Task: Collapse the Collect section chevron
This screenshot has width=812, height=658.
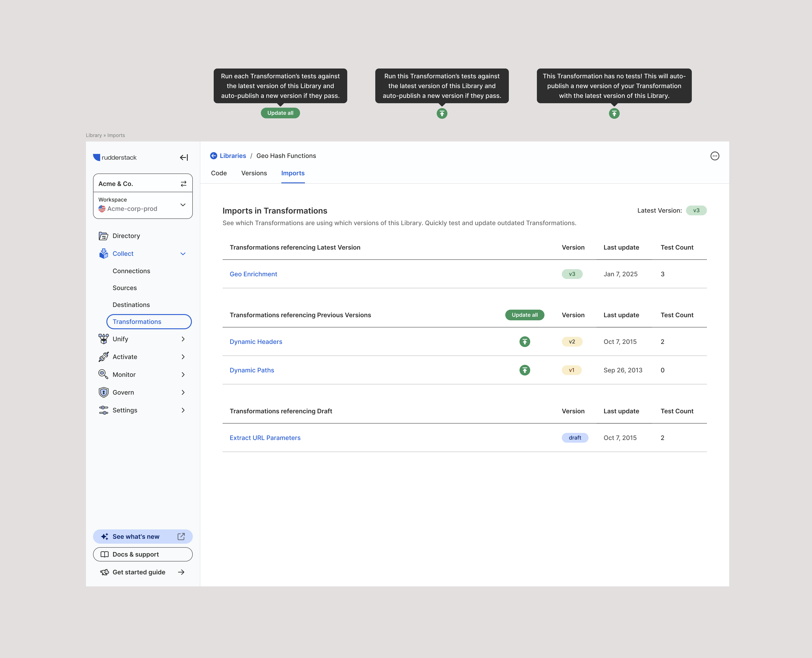Action: pyautogui.click(x=183, y=254)
